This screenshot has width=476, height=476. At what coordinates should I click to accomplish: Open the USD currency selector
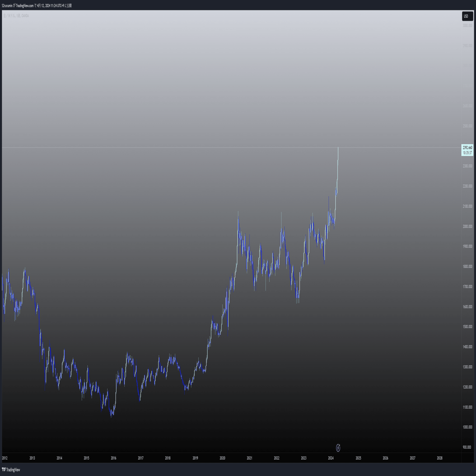[x=467, y=16]
